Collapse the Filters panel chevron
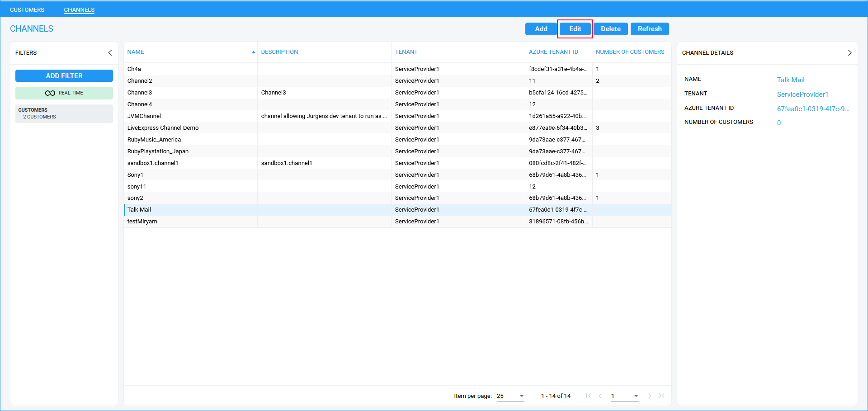 (110, 53)
